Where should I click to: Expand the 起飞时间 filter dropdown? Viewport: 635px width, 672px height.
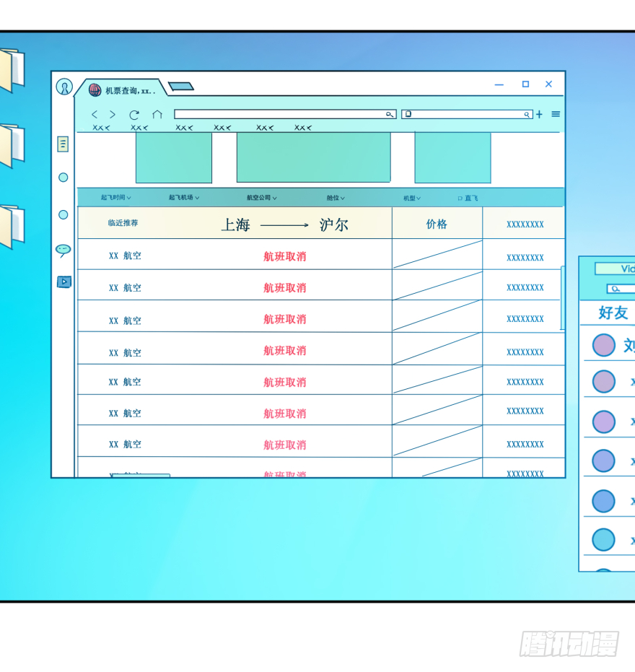(115, 198)
